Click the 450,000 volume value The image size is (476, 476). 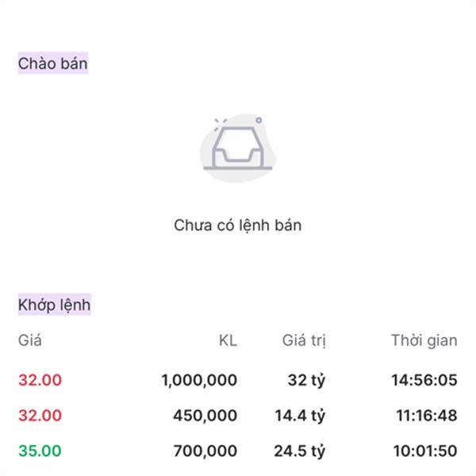point(205,415)
